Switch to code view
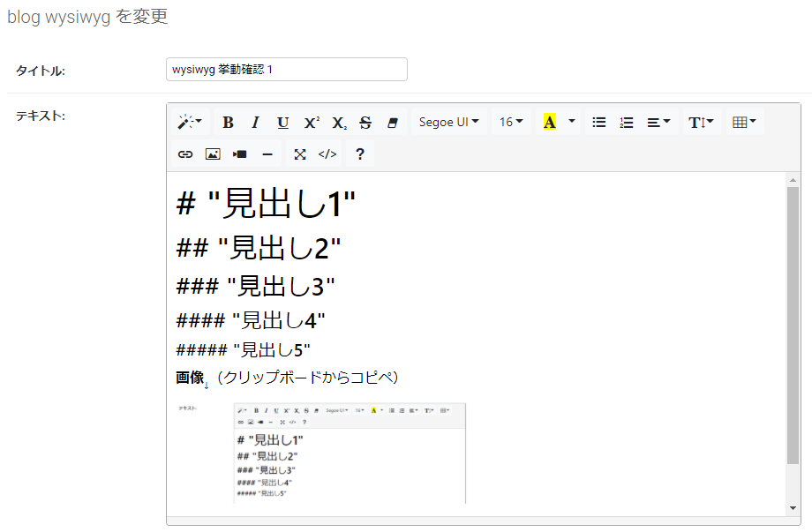Image resolution: width=812 pixels, height=532 pixels. point(327,154)
